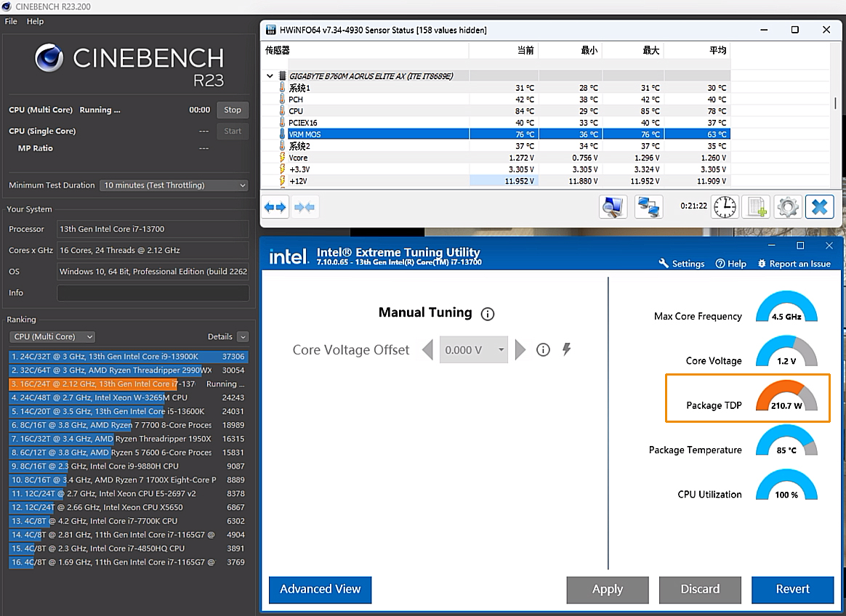The image size is (846, 616).
Task: Click the Advanced View button
Action: pos(320,589)
